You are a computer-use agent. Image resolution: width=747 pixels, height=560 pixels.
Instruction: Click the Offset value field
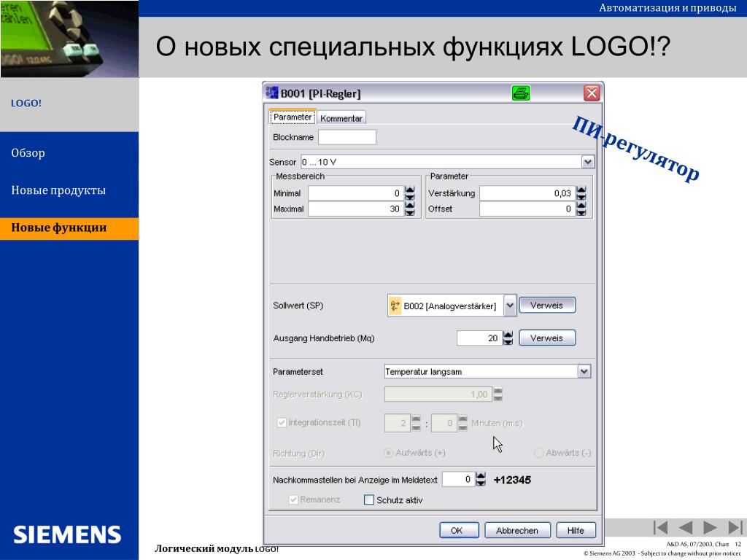click(527, 209)
